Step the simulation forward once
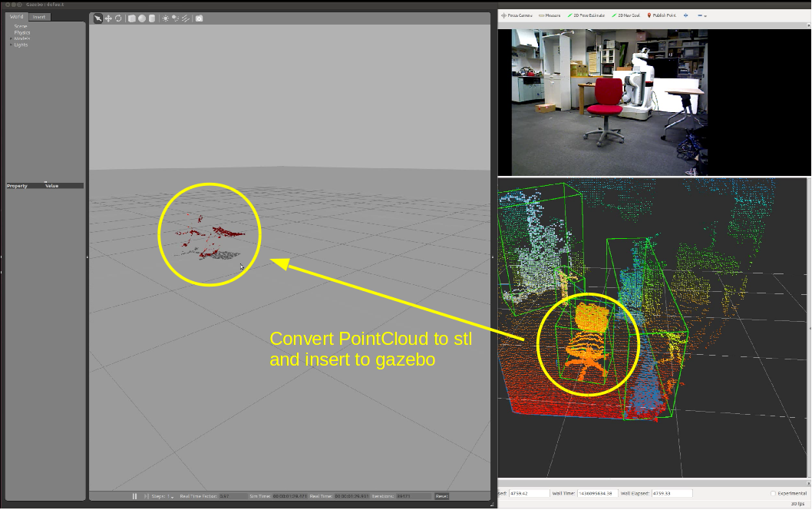Screen dimensions: 812x510 (x=146, y=496)
